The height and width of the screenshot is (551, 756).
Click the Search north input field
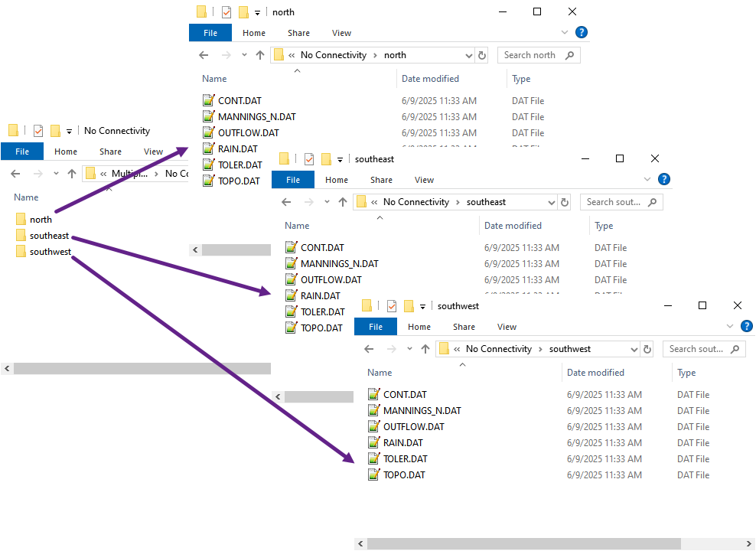point(531,55)
